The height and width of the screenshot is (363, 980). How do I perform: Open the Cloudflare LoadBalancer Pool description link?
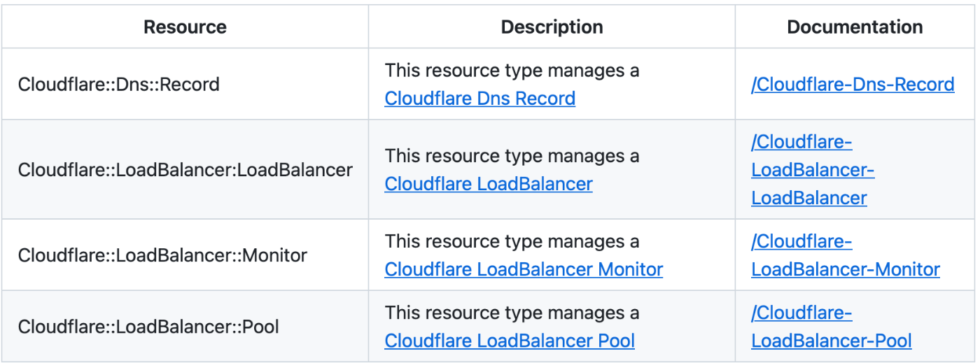point(509,341)
